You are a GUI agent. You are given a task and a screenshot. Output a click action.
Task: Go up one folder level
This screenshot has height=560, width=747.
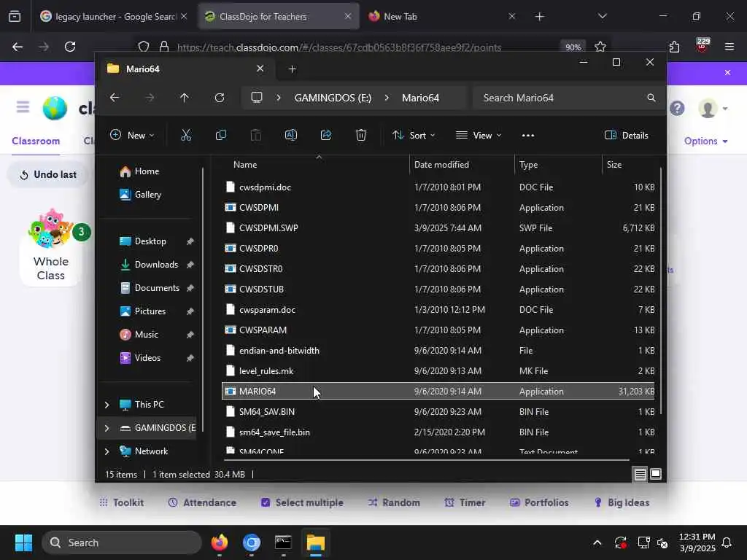click(x=185, y=98)
